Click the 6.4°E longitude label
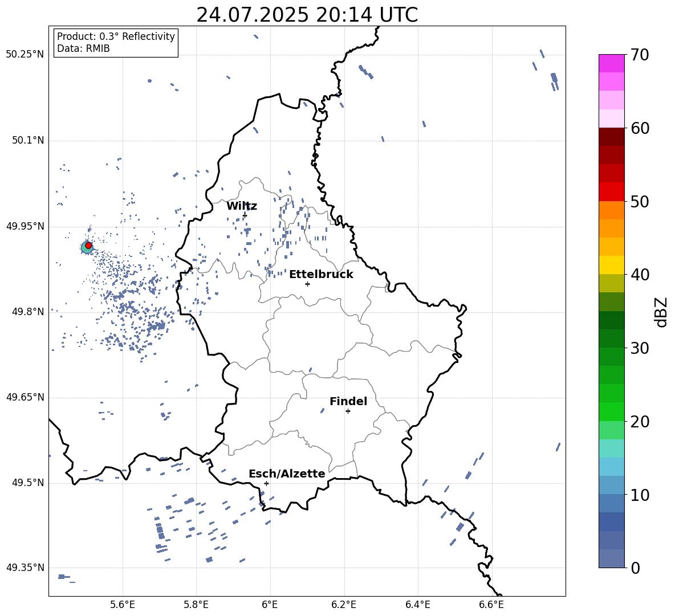 point(417,605)
